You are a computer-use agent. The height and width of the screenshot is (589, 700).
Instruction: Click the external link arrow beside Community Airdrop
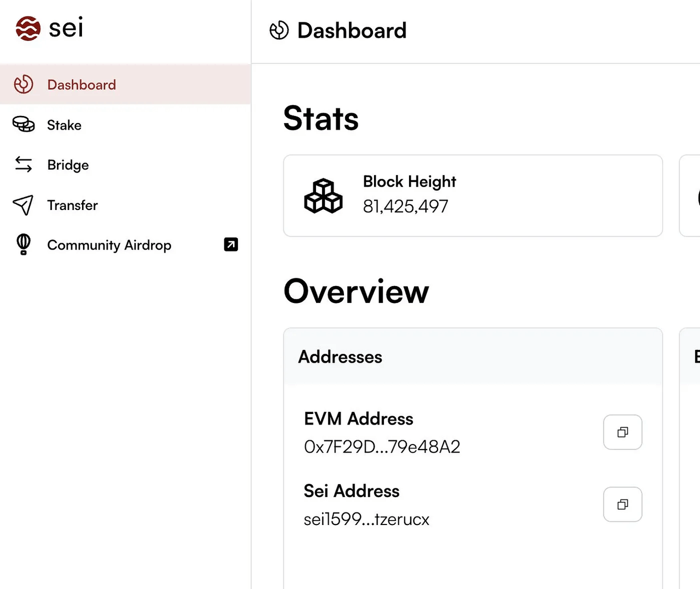tap(231, 244)
